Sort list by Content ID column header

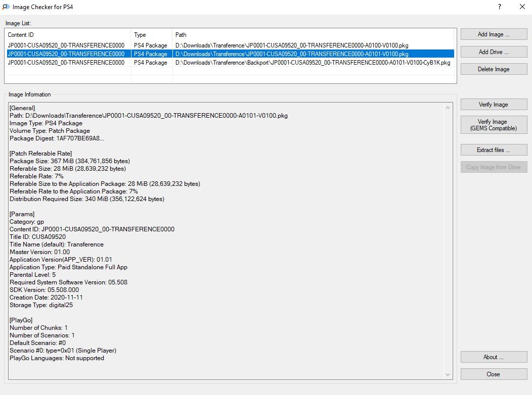(68, 34)
